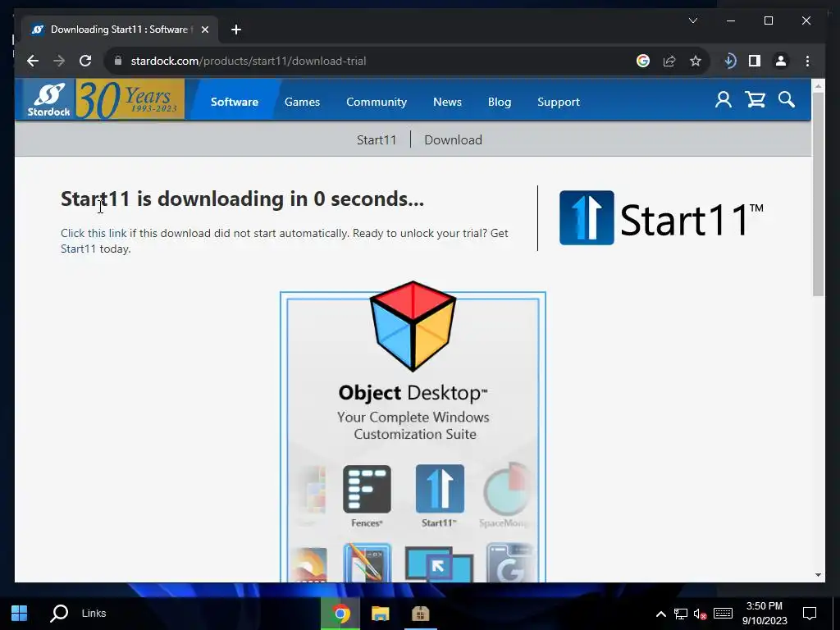
Task: Click the touch keyboard tray icon
Action: tap(723, 614)
